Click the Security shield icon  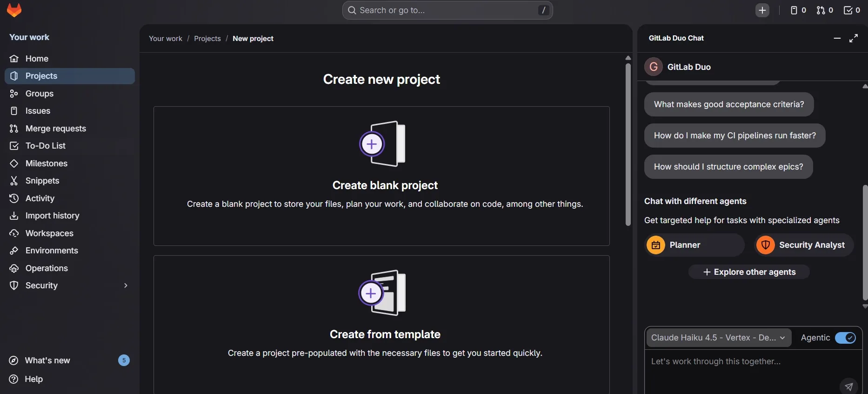click(x=14, y=285)
